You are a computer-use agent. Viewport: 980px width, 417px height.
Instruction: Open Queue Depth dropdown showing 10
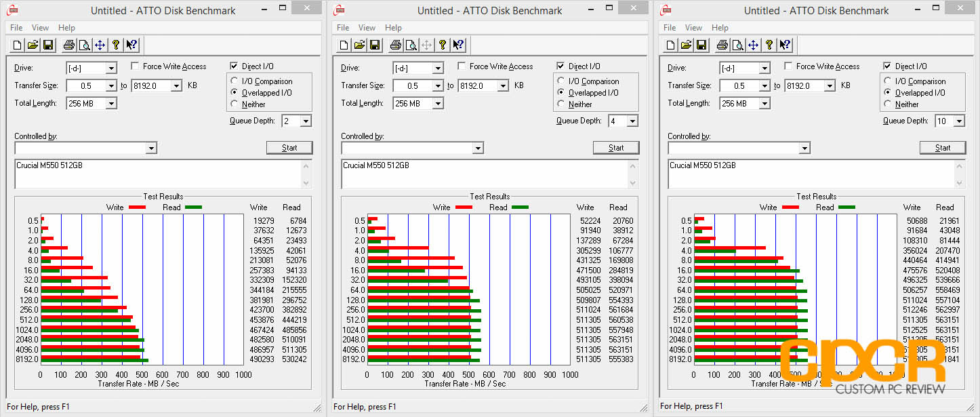[959, 121]
